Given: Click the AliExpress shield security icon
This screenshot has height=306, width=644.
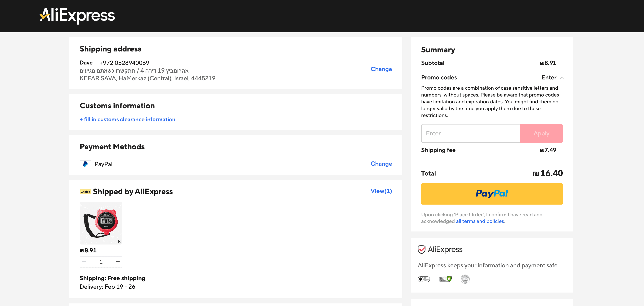Looking at the screenshot, I should (x=422, y=249).
